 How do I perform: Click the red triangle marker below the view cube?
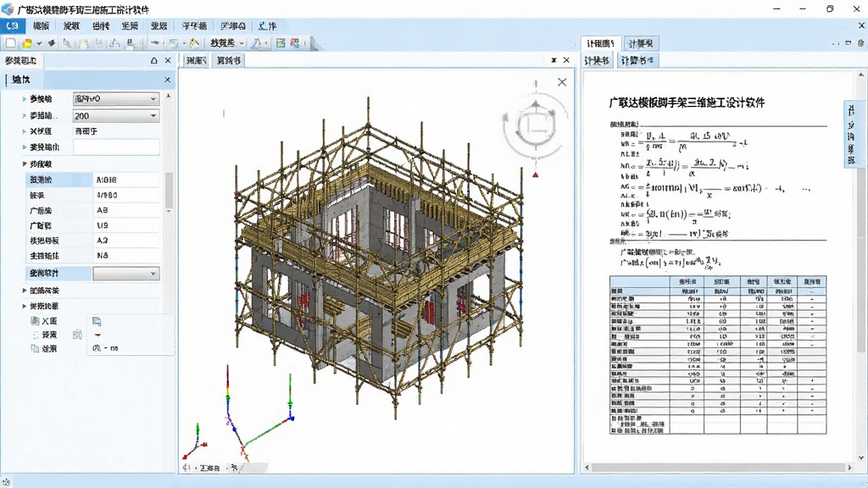pos(536,175)
